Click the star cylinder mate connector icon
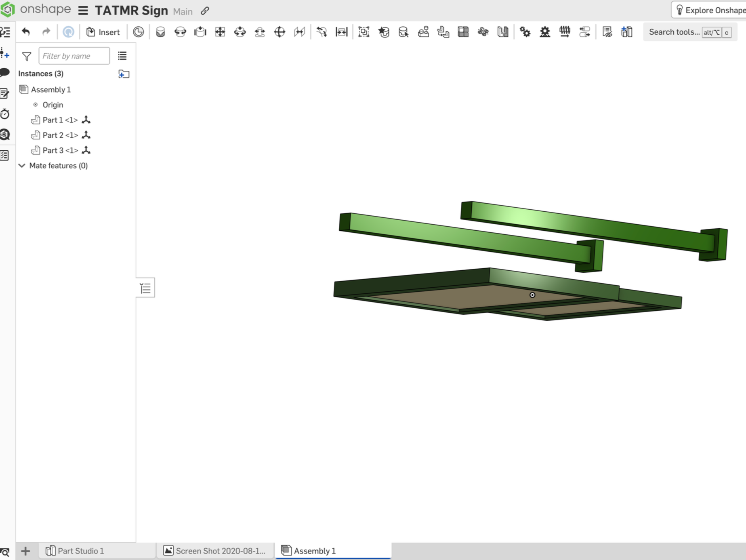Image resolution: width=746 pixels, height=560 pixels. 384,32
